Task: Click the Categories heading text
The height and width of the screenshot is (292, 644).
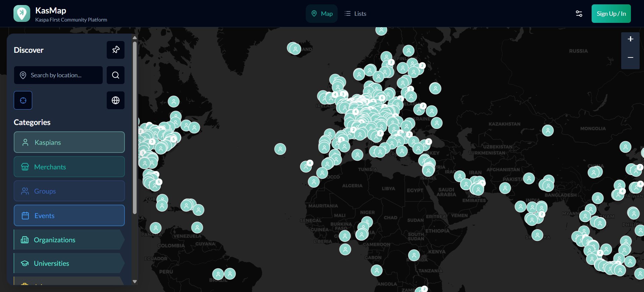Action: [x=32, y=122]
